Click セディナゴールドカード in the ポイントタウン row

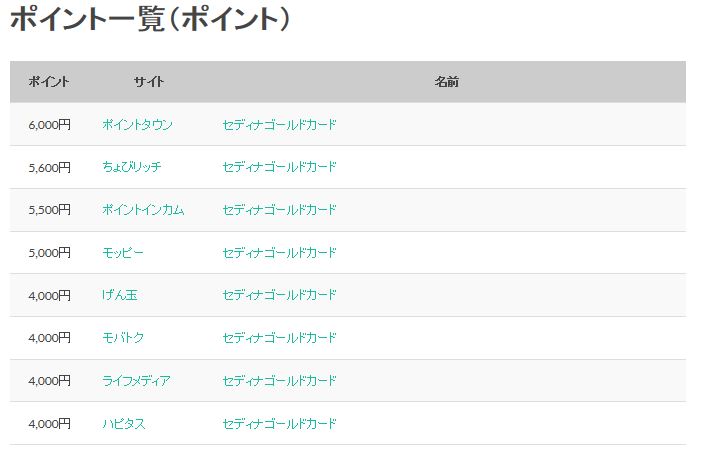pyautogui.click(x=279, y=125)
